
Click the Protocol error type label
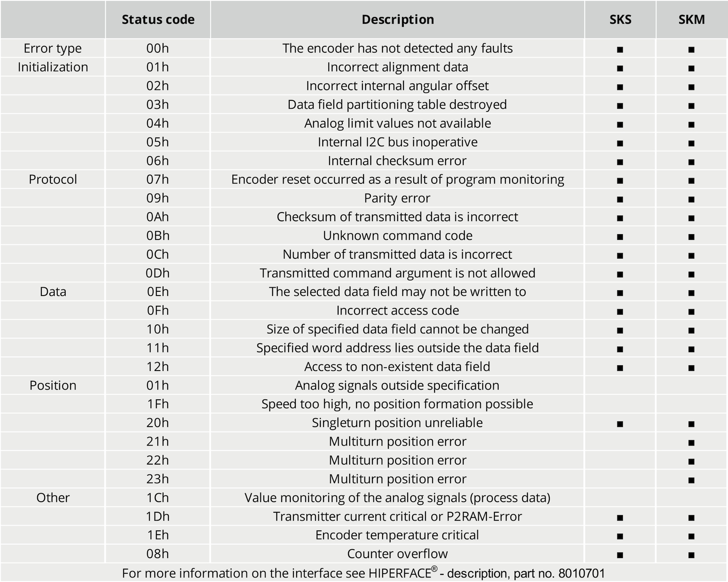[x=53, y=179]
